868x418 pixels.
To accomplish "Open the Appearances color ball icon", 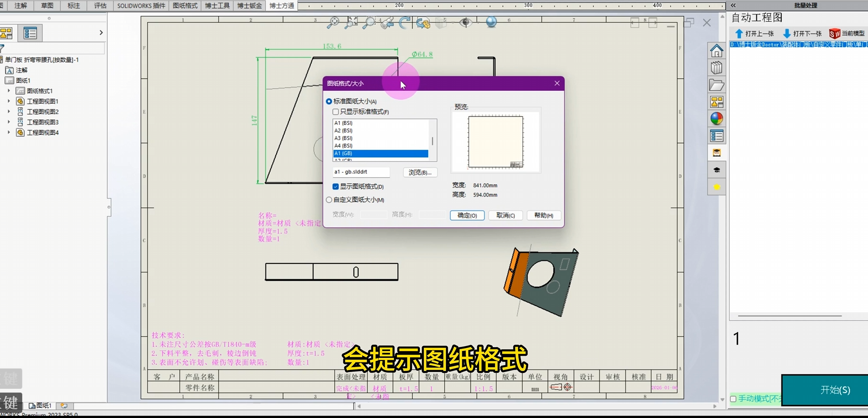I will pyautogui.click(x=716, y=119).
